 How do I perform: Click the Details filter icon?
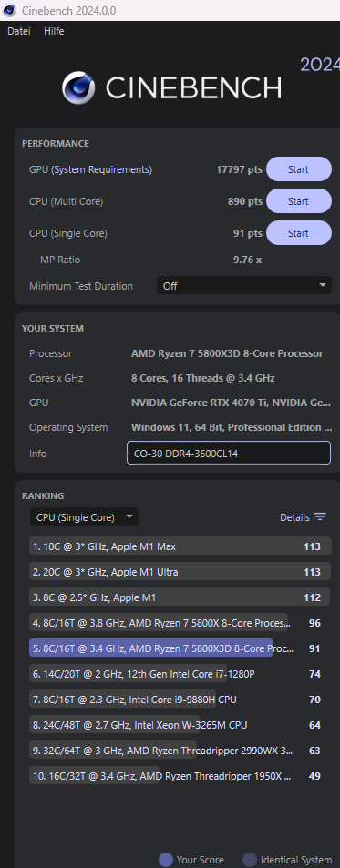(320, 517)
